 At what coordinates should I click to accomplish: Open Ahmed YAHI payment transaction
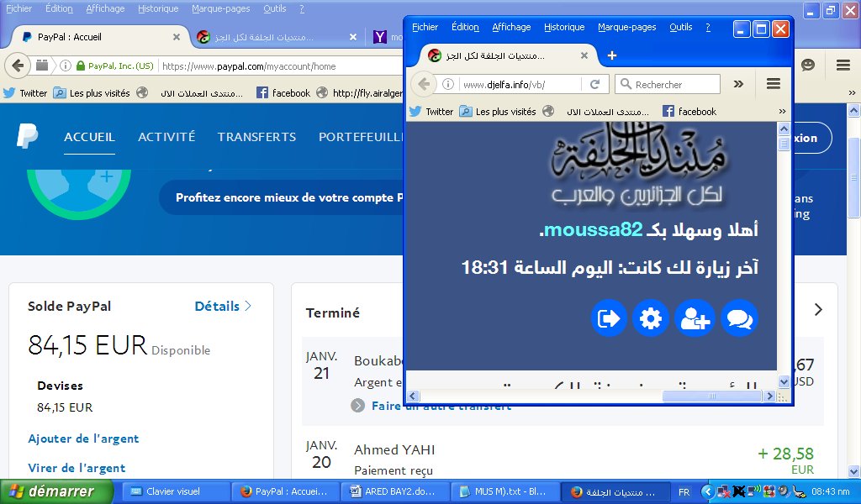(x=394, y=449)
